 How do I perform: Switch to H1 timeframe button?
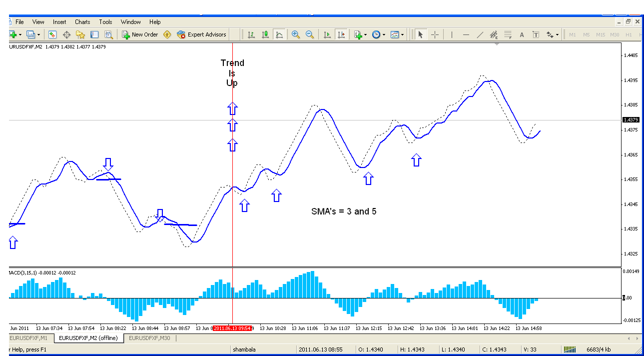coord(629,34)
